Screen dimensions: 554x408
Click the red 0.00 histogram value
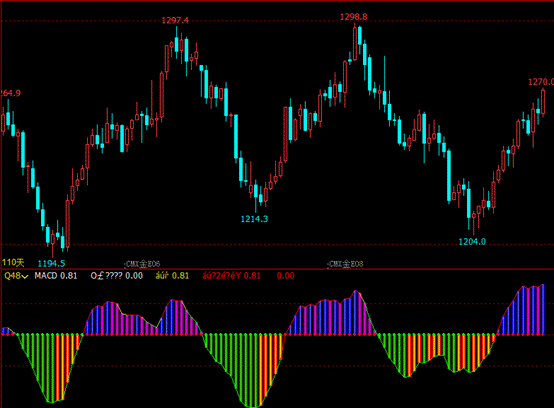(x=285, y=276)
